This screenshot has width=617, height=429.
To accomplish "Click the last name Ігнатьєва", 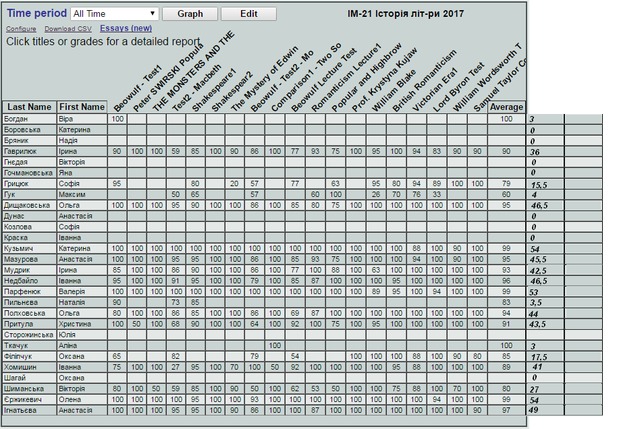I will click(x=20, y=411).
